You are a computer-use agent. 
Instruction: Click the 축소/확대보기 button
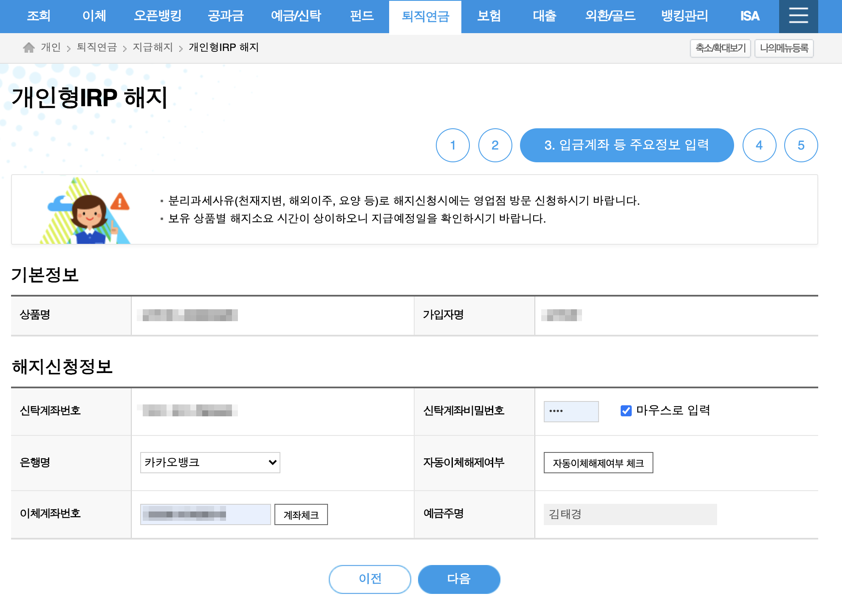[x=720, y=48]
